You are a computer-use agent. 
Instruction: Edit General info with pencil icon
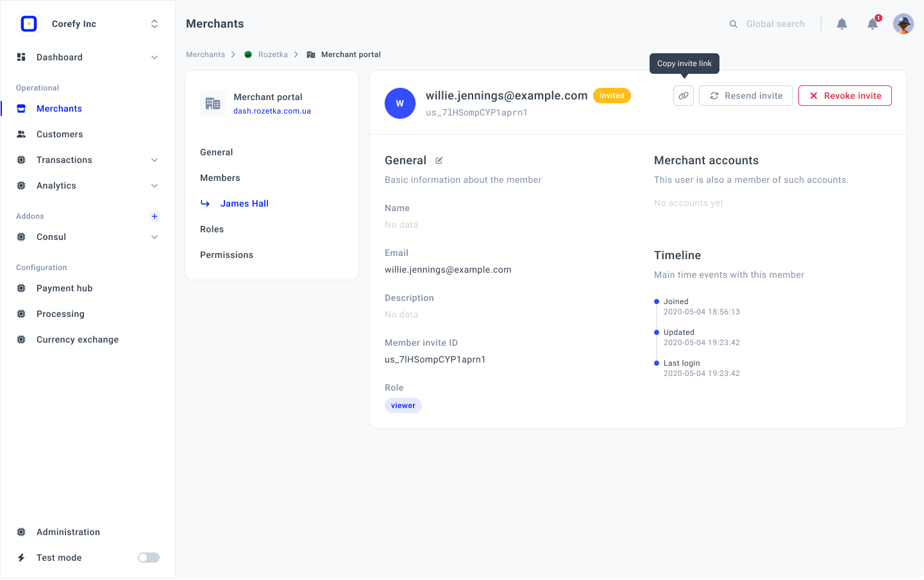(x=439, y=160)
